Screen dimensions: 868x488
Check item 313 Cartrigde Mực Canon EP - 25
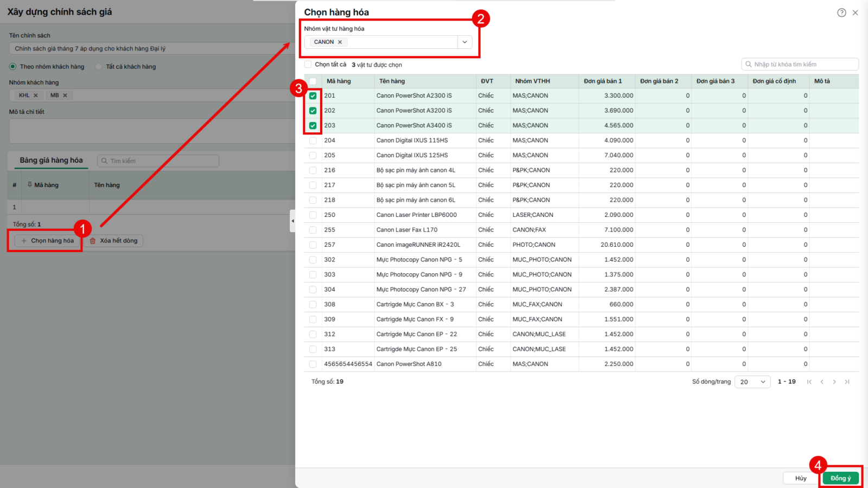click(313, 349)
